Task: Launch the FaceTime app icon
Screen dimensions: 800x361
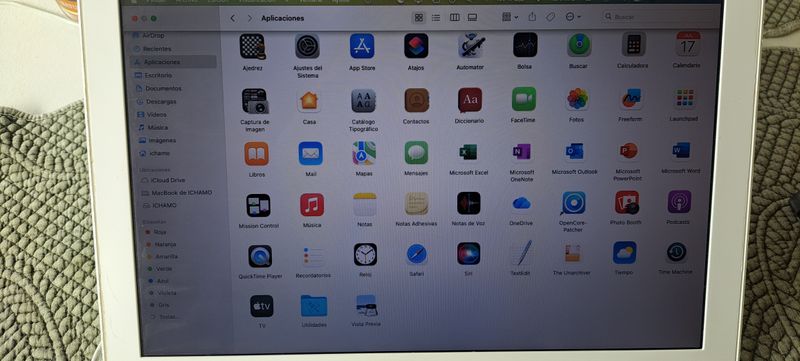Action: pyautogui.click(x=523, y=99)
